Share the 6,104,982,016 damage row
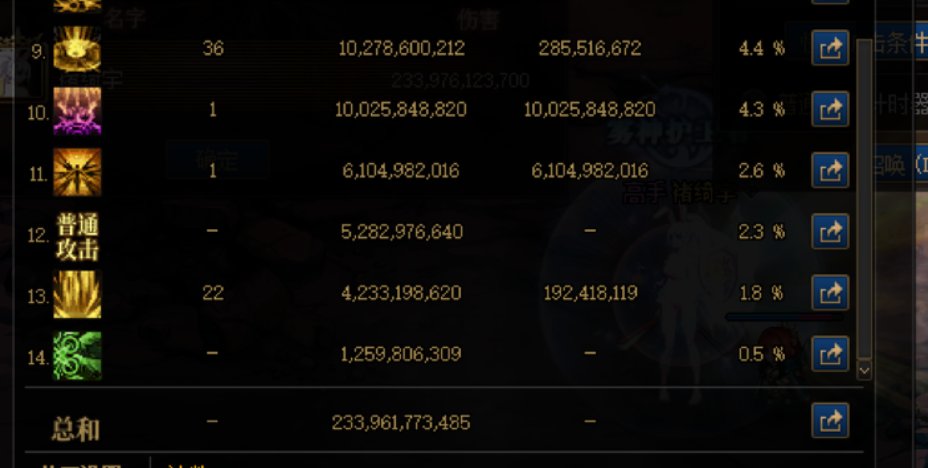The width and height of the screenshot is (928, 468). pos(830,170)
